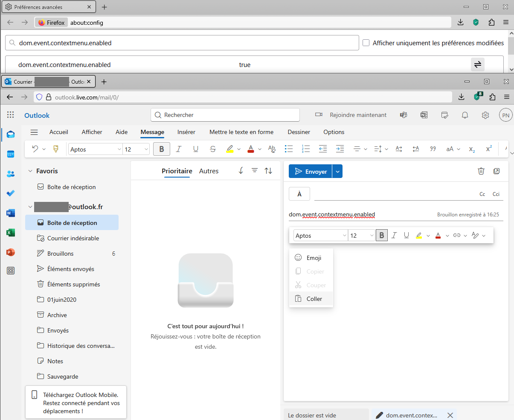This screenshot has width=514, height=420.
Task: Launch PowerPoint from the left rail
Action: coord(11,252)
